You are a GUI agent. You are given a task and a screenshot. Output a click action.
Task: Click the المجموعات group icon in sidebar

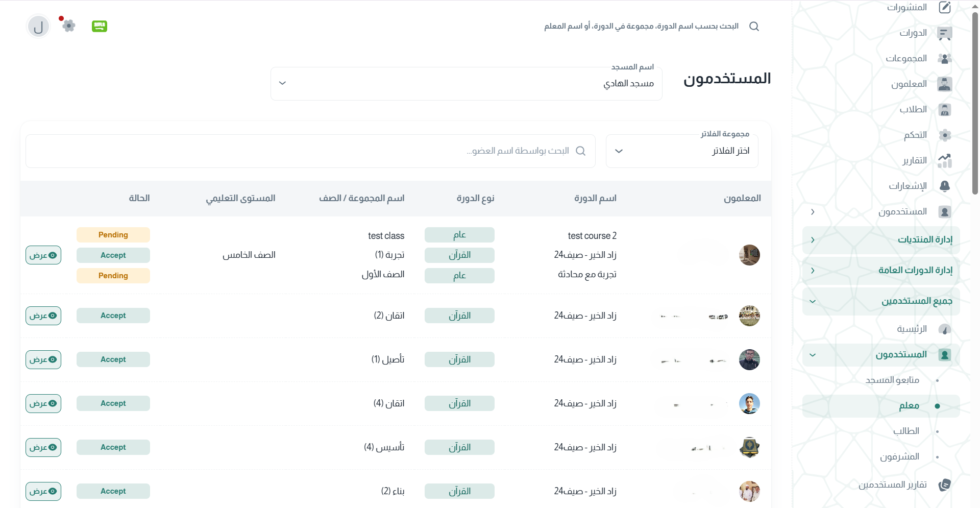(x=944, y=59)
